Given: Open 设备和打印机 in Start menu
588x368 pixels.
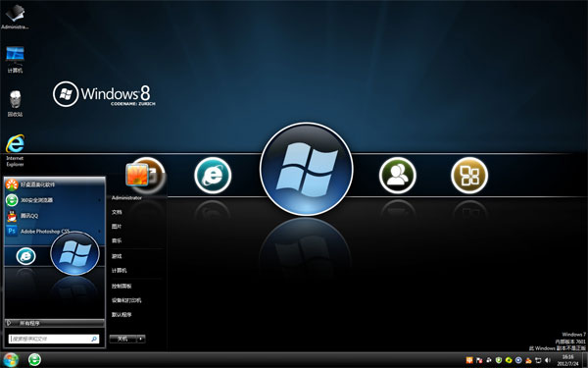Looking at the screenshot, I should [126, 300].
